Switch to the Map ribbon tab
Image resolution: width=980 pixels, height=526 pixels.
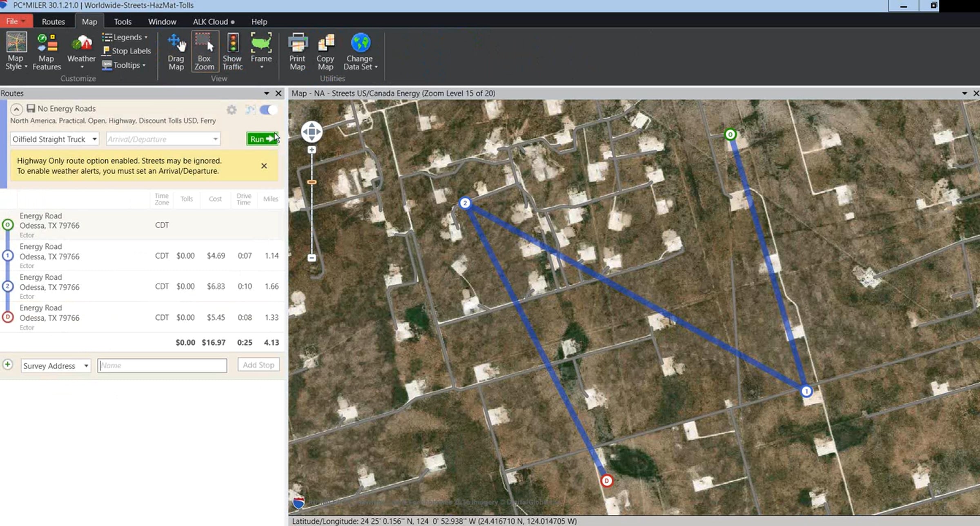point(89,22)
